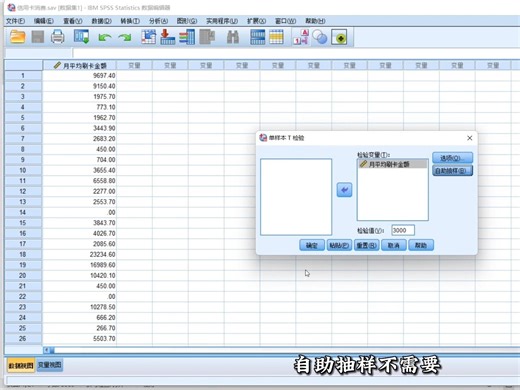Image resolution: width=520 pixels, height=390 pixels.
Task: Click Go to variable toolbar icon
Action: 168,37
